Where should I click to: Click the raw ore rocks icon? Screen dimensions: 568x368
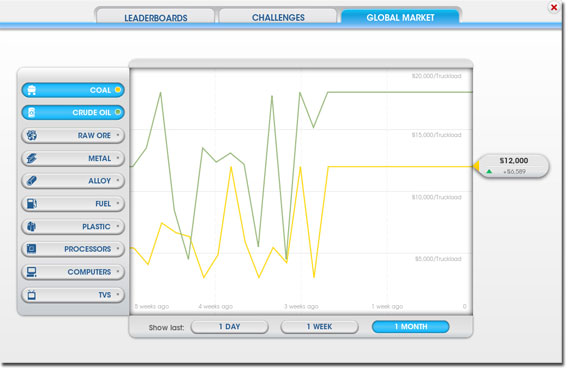click(32, 135)
